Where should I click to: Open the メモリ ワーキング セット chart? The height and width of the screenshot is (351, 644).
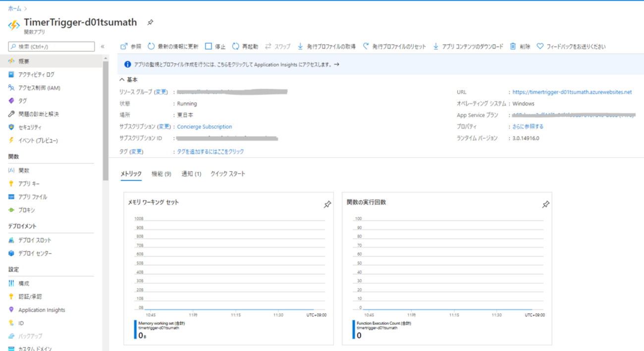point(228,268)
